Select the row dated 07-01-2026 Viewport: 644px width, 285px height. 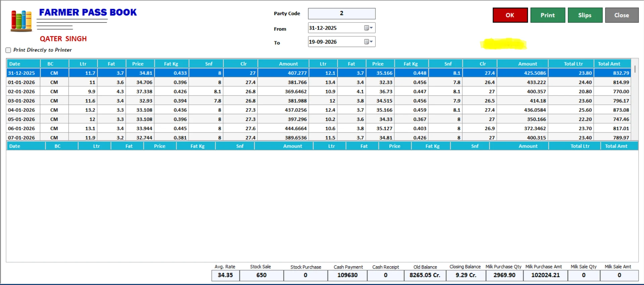click(x=319, y=137)
